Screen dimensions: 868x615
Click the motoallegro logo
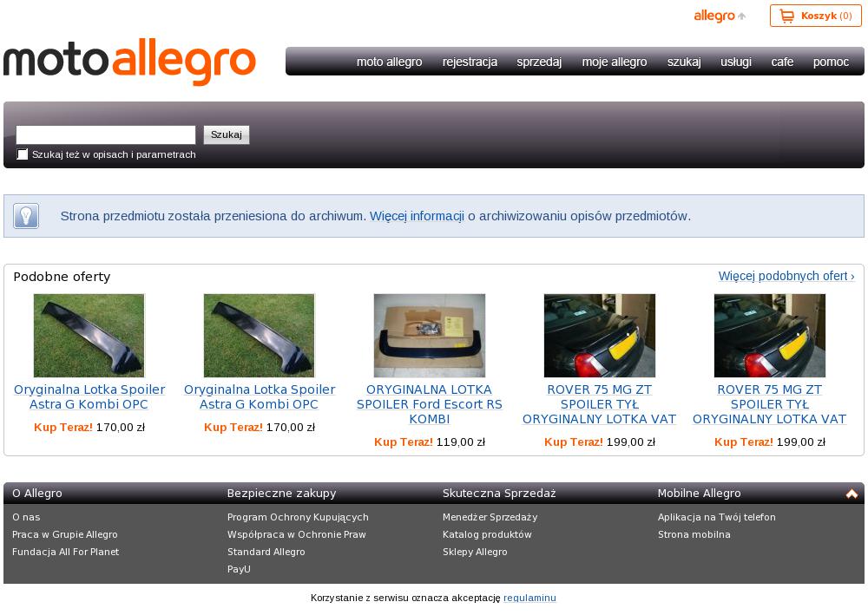tap(129, 61)
